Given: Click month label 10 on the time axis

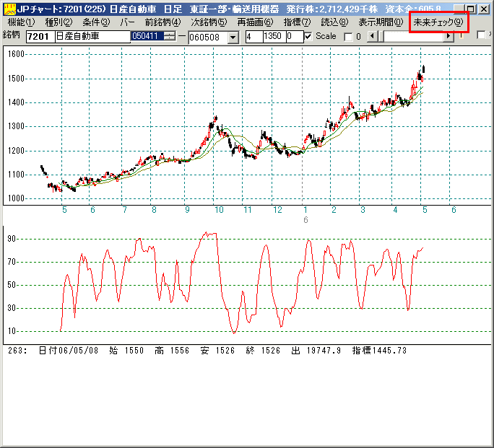Looking at the screenshot, I should tap(219, 210).
